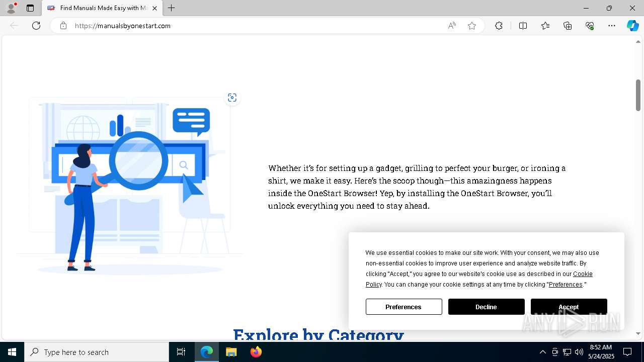Open File Explorer from taskbar
644x362 pixels.
tap(231, 352)
